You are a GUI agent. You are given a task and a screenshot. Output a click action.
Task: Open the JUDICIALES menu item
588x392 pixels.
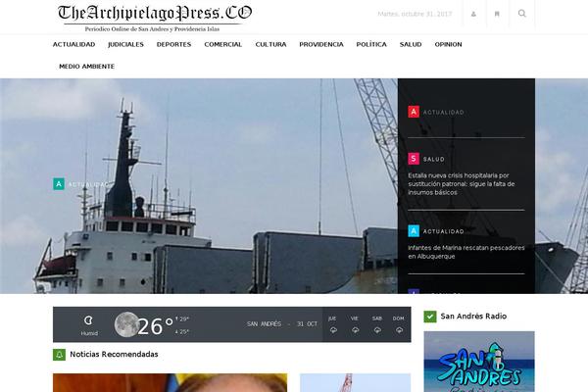(125, 44)
